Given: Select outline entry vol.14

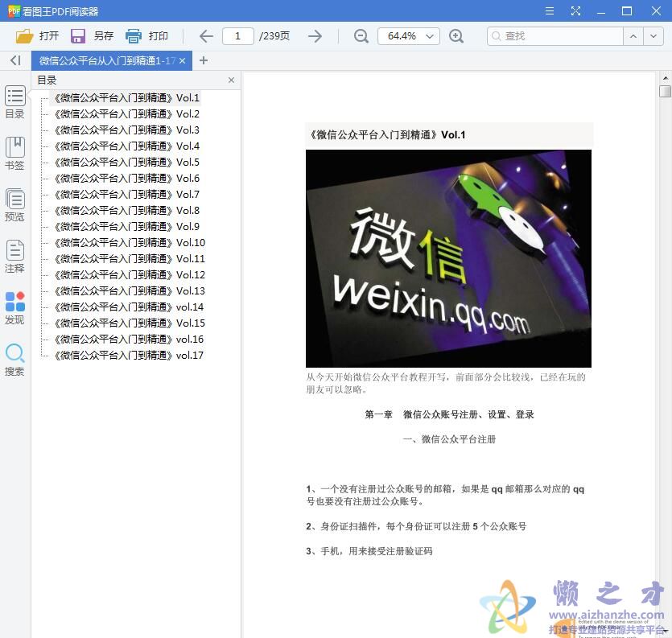Looking at the screenshot, I should click(x=129, y=307).
